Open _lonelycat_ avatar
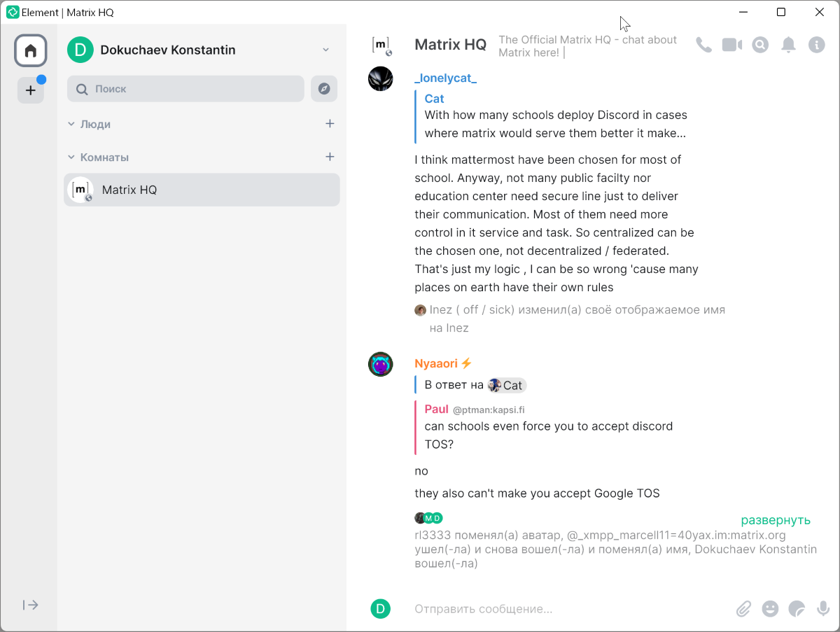Screen dimensions: 840x632 [x=381, y=78]
